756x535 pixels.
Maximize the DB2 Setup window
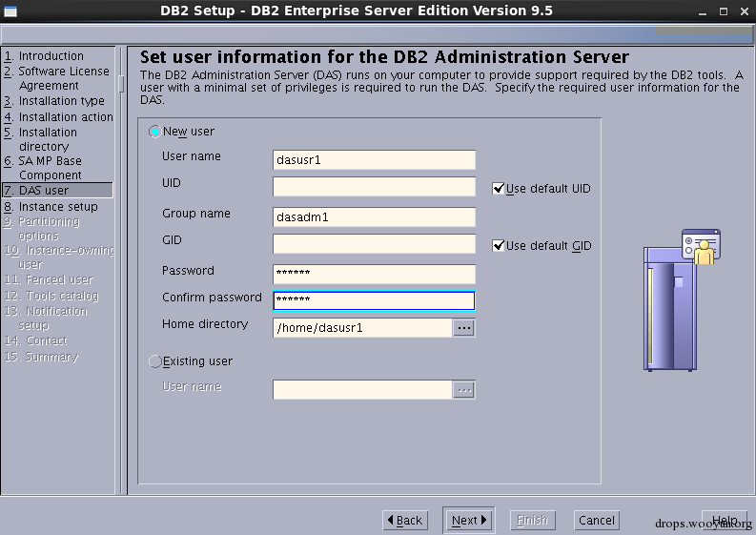point(724,11)
